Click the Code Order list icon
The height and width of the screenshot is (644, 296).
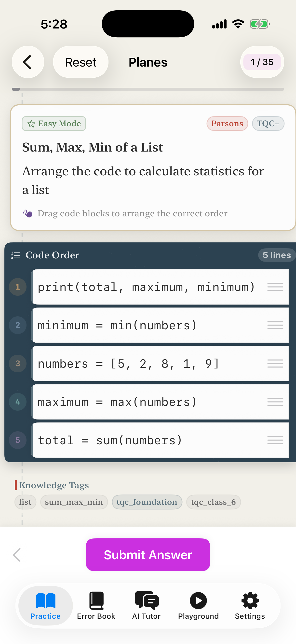pyautogui.click(x=15, y=255)
